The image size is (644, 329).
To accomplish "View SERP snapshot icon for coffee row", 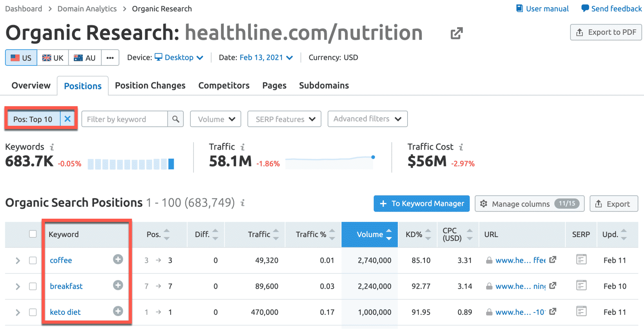I will 581,259.
